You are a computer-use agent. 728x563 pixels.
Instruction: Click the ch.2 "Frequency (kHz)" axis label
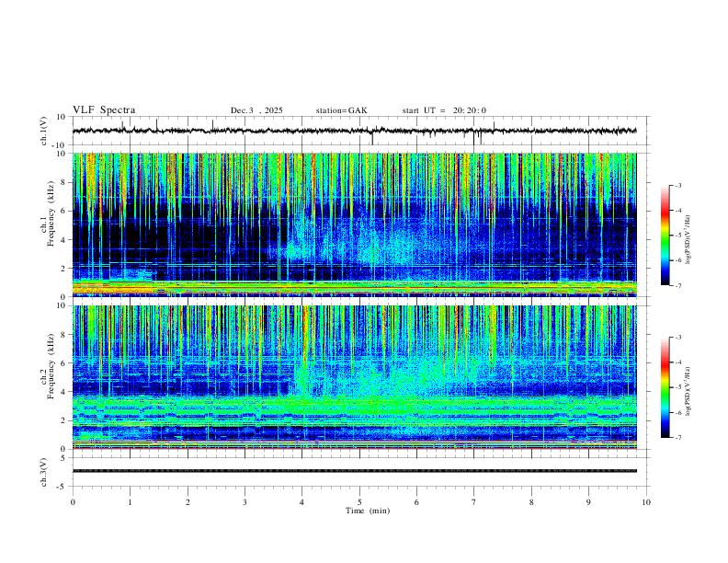pos(51,365)
